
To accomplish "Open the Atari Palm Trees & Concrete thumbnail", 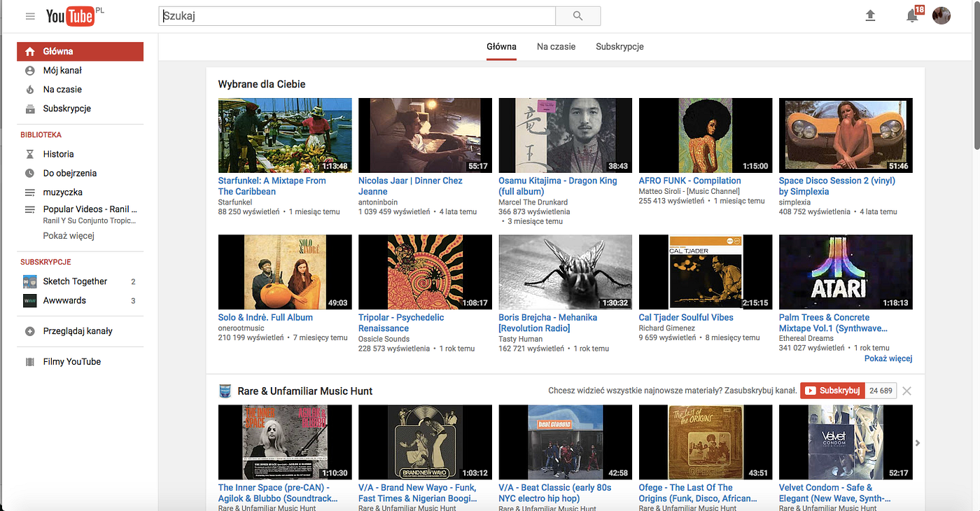I will pos(846,272).
